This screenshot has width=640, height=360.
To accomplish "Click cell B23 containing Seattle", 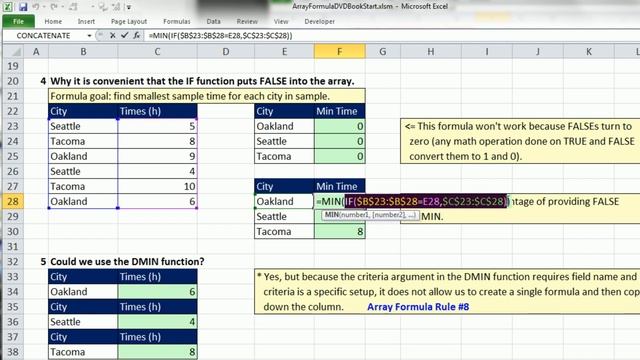I will tap(83, 126).
